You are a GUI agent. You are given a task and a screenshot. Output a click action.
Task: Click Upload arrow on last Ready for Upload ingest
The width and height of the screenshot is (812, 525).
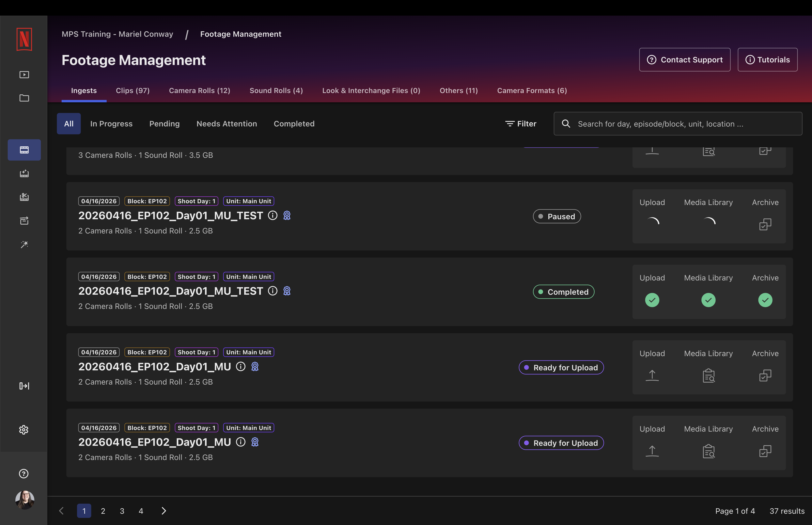[652, 451]
